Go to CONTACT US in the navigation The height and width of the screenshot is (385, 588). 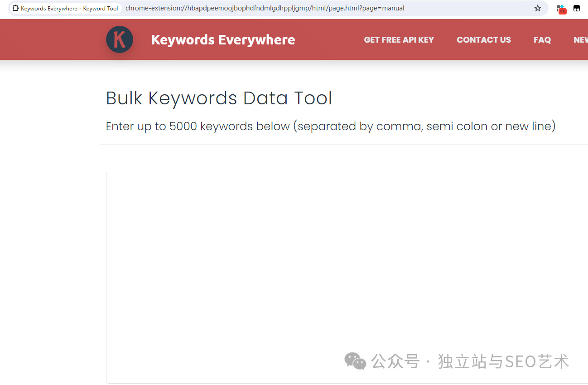483,40
